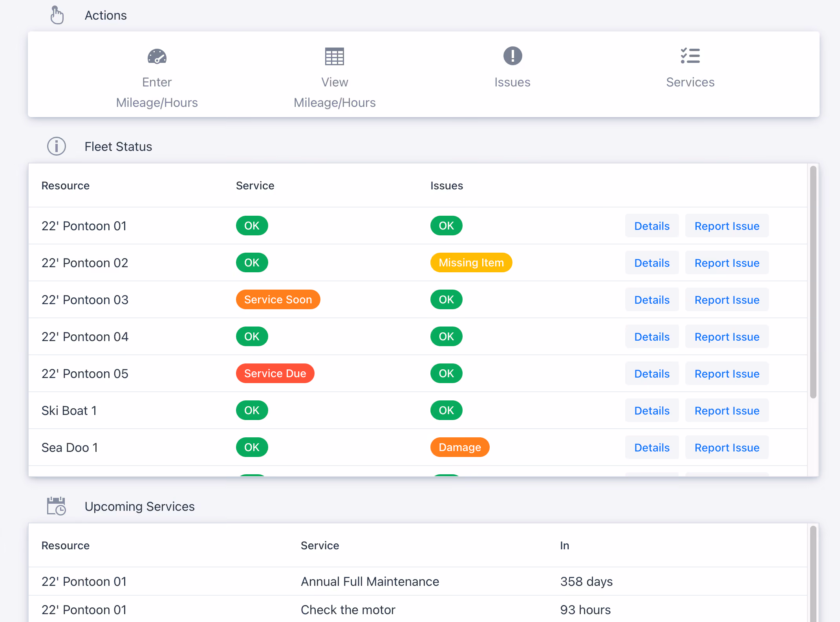Click the Damage badge for Sea Doo 1
This screenshot has height=622, width=840.
point(460,447)
